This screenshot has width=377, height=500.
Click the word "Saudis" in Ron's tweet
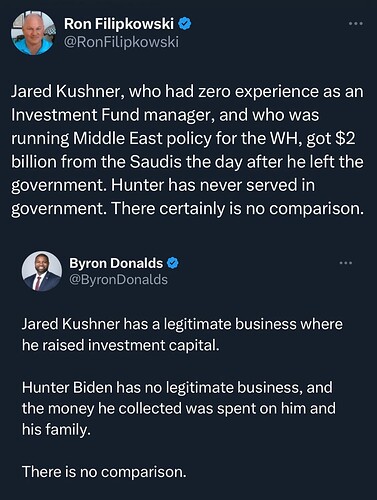155,162
